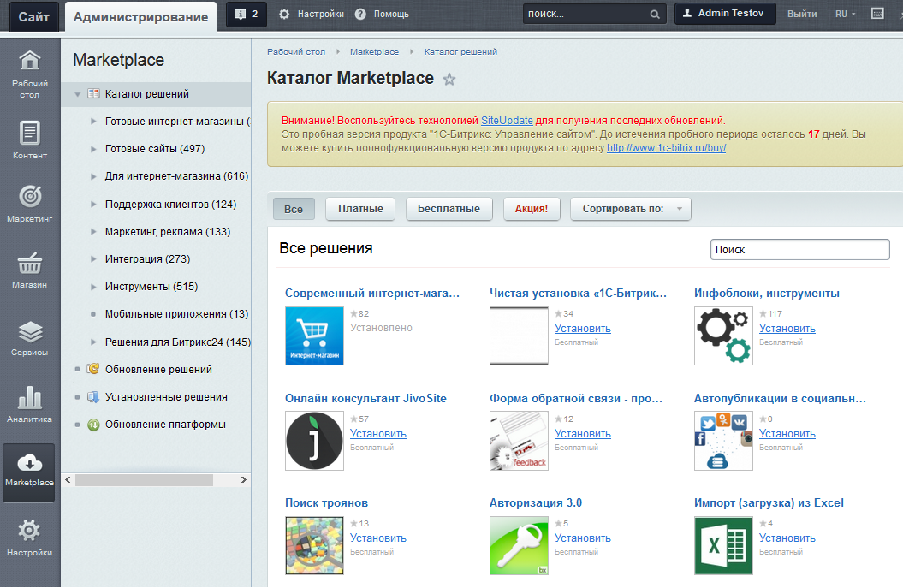The height and width of the screenshot is (588, 903).
Task: Click Рабочий стол in the breadcrumb
Action: click(296, 52)
